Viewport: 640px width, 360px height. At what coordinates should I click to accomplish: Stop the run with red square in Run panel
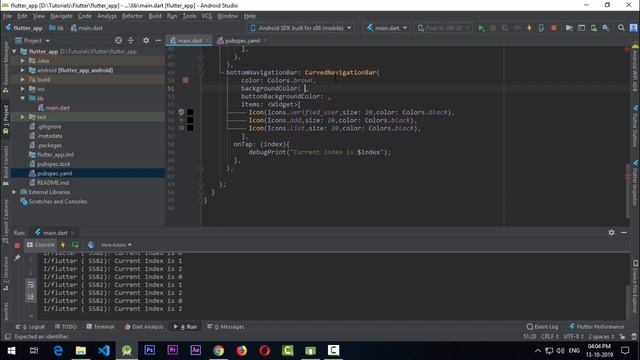point(17,245)
